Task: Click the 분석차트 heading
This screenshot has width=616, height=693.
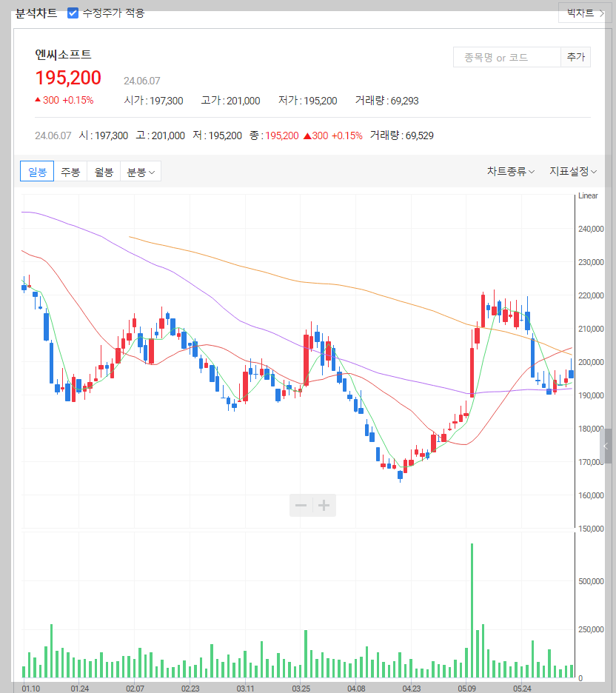Action: pyautogui.click(x=36, y=13)
